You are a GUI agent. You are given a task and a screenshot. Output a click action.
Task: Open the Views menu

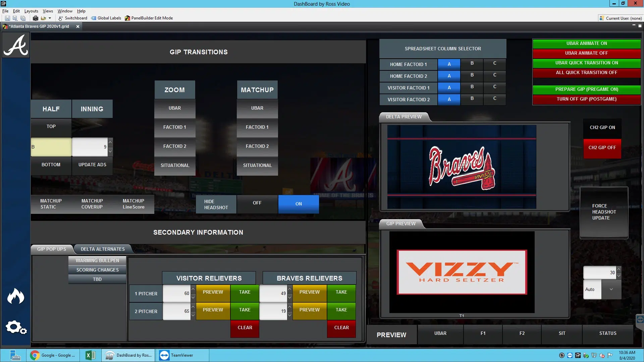tap(48, 11)
